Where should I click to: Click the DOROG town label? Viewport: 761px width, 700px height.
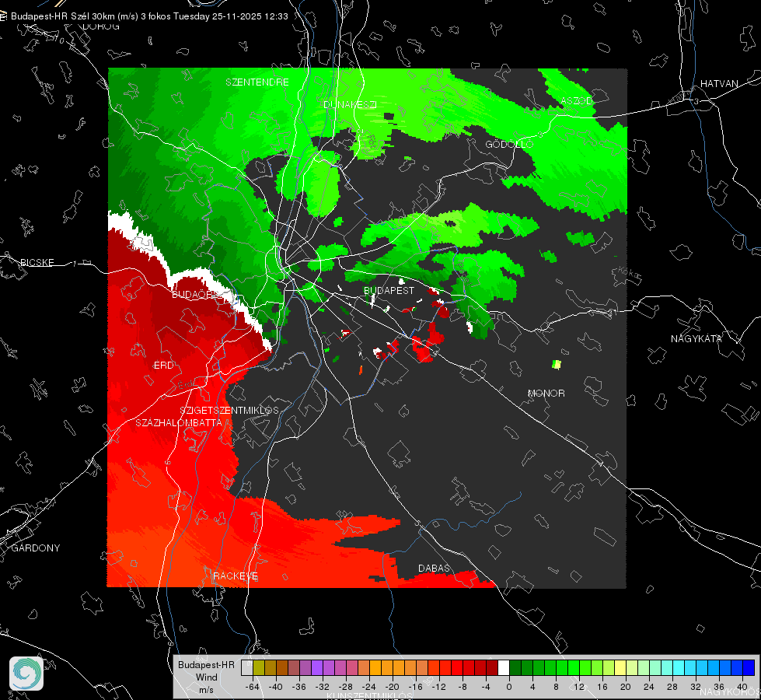(x=101, y=26)
